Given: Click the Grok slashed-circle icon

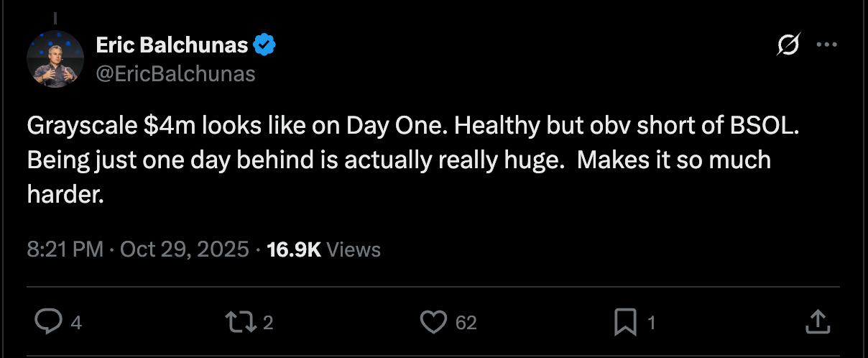Looking at the screenshot, I should pyautogui.click(x=788, y=46).
